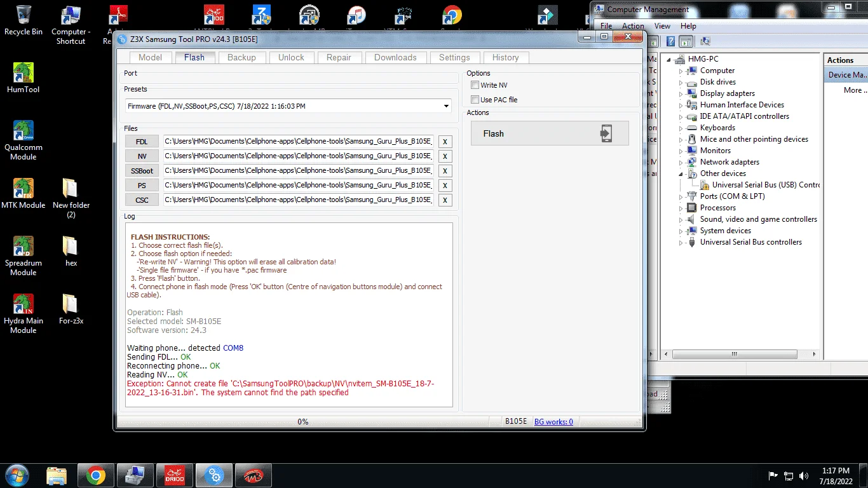This screenshot has width=868, height=488.
Task: Switch to the History tab
Action: click(x=506, y=57)
